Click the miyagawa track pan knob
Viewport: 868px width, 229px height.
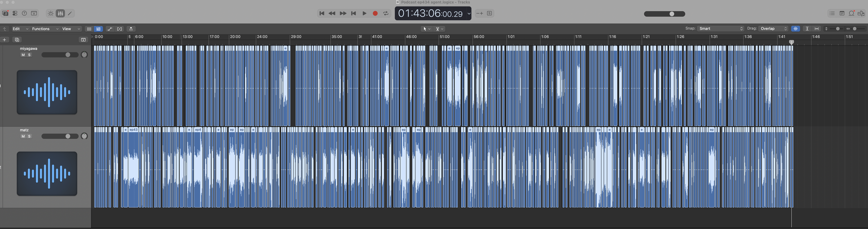tap(84, 55)
